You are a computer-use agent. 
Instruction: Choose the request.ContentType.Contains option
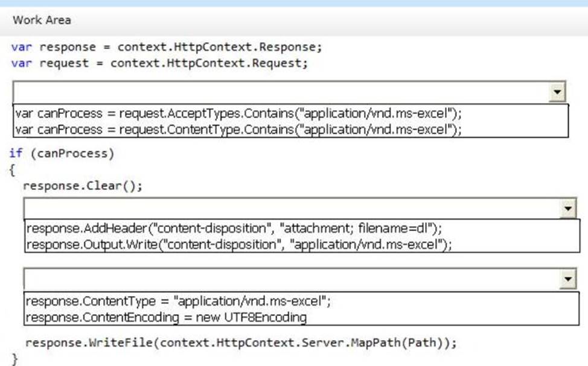[238, 129]
